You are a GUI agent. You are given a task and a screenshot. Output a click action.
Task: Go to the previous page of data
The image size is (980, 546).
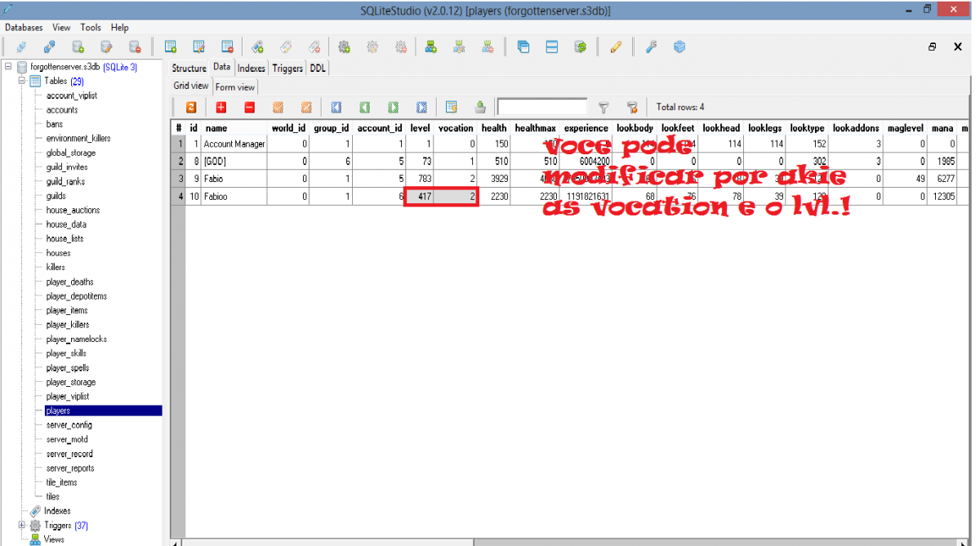click(364, 107)
